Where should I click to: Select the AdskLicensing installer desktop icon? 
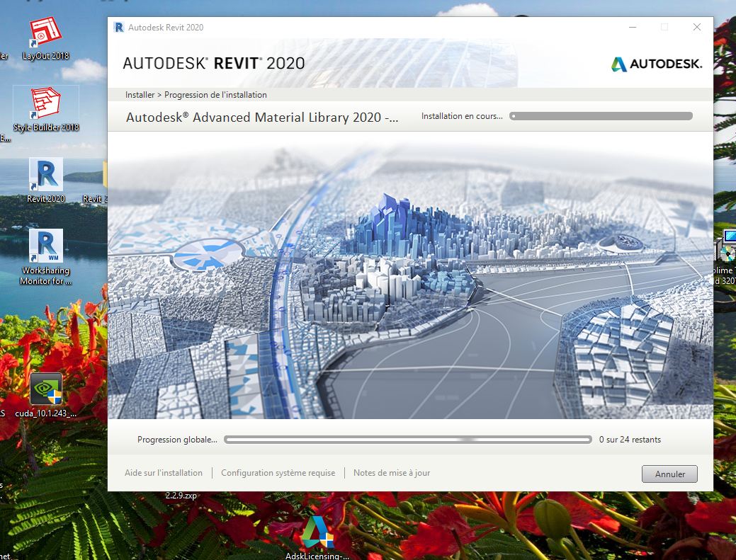[317, 537]
